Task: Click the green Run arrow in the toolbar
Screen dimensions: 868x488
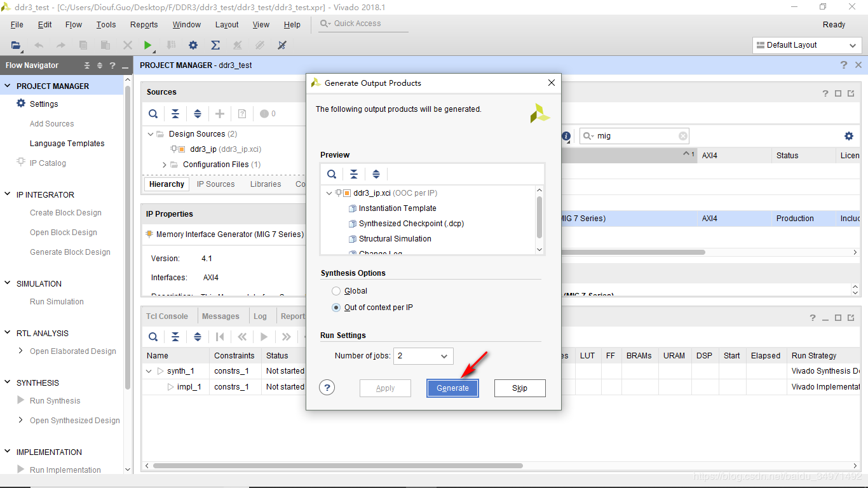Action: coord(148,45)
